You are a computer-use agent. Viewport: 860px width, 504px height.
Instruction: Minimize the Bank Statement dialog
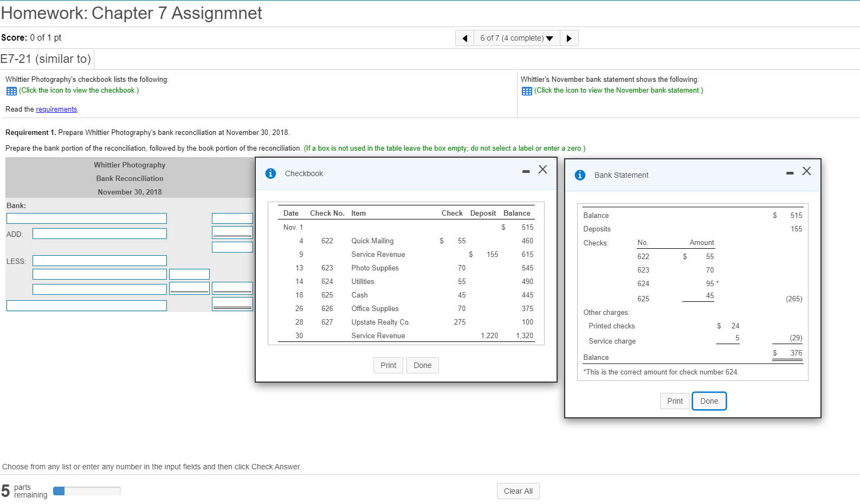[790, 173]
